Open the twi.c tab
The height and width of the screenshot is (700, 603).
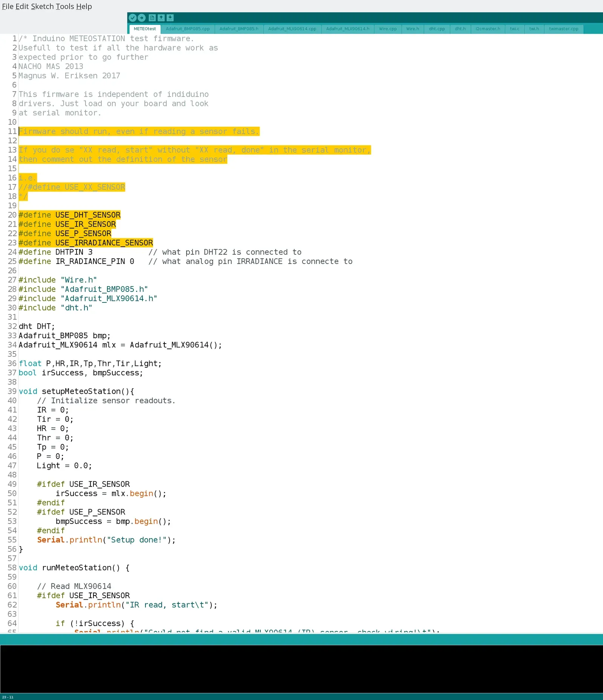click(x=514, y=29)
